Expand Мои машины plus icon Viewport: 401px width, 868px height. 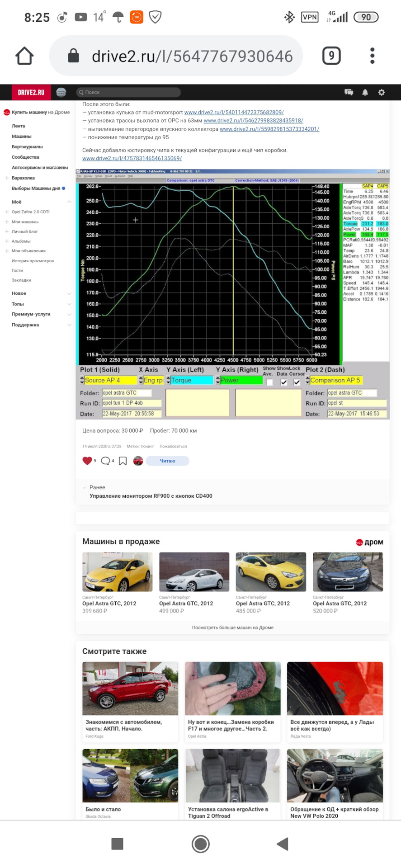coord(7,222)
